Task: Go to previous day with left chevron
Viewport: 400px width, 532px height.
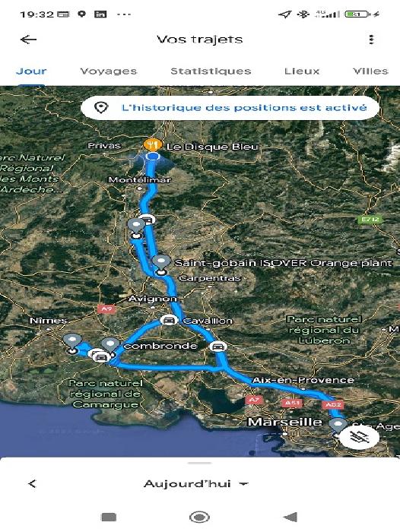Action: (32, 484)
